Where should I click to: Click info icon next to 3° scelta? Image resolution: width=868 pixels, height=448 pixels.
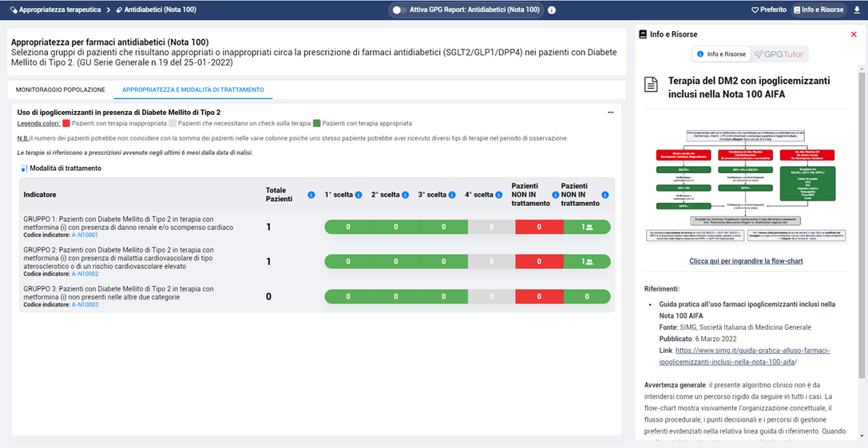pyautogui.click(x=451, y=195)
